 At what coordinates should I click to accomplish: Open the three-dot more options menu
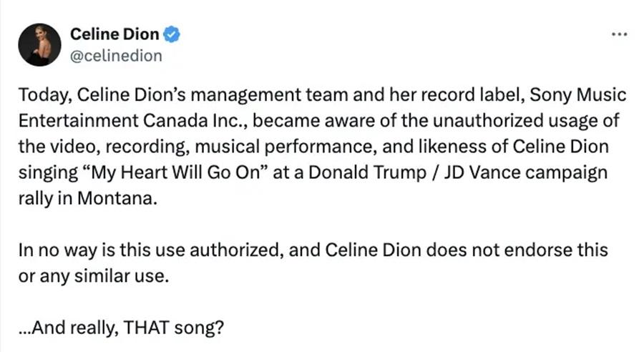619,34
